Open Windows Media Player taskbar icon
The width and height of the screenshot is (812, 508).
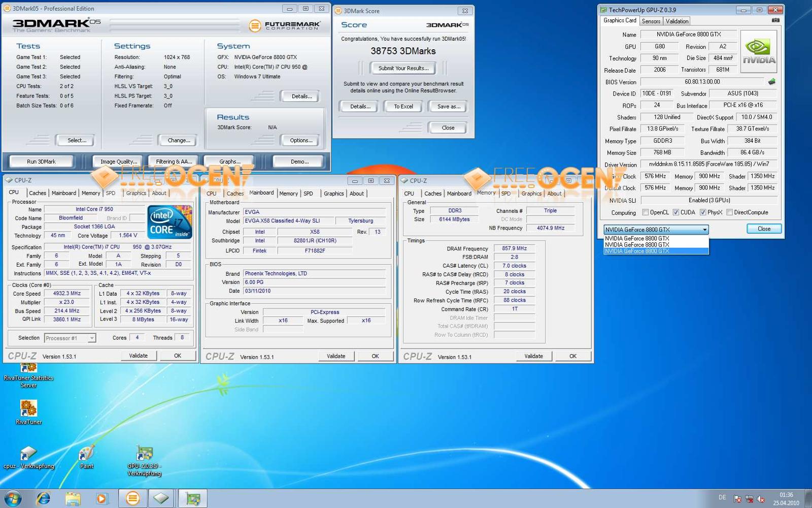[102, 499]
